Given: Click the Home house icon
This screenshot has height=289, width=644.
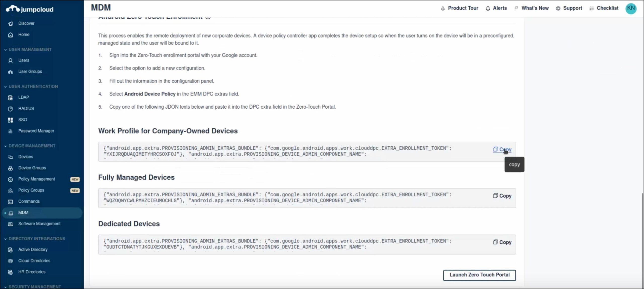Looking at the screenshot, I should pyautogui.click(x=10, y=35).
